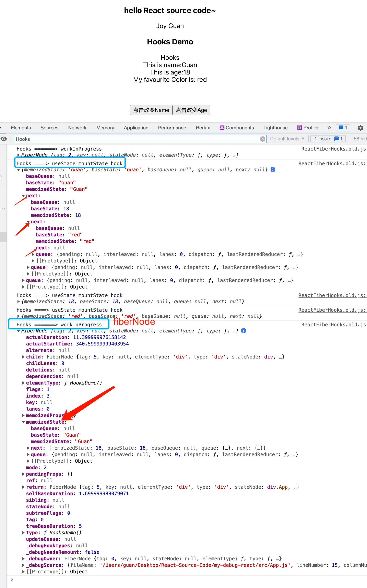The height and width of the screenshot is (588, 367).
Task: Select the actualStartTime value 340.59999999403954
Action: point(102,344)
